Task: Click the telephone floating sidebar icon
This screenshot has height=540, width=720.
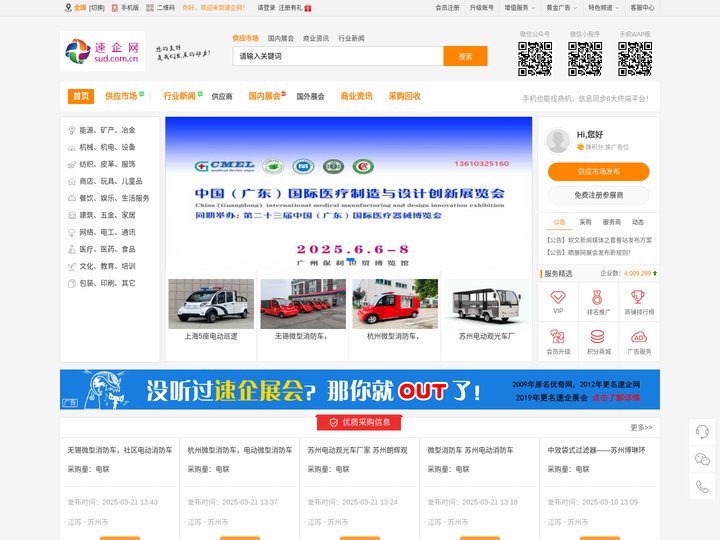Action: click(702, 486)
